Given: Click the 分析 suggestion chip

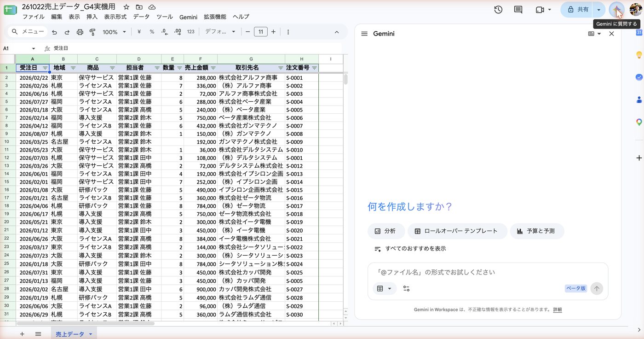Looking at the screenshot, I should point(385,231).
